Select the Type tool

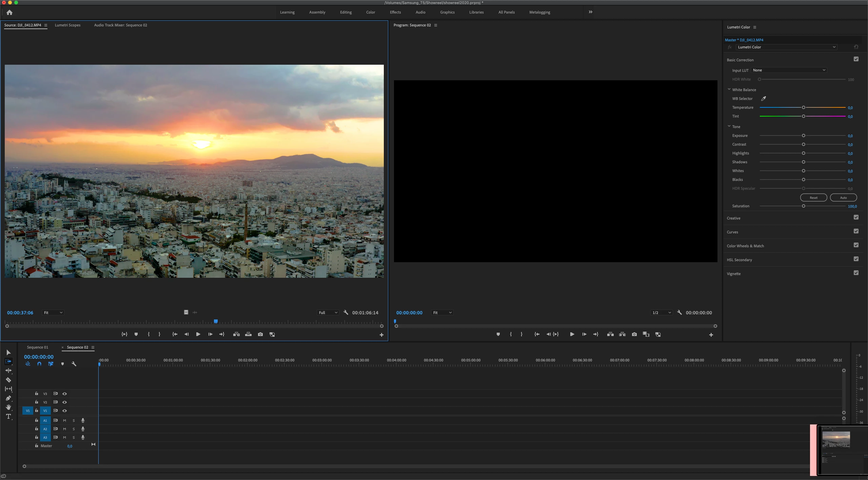[x=8, y=416]
